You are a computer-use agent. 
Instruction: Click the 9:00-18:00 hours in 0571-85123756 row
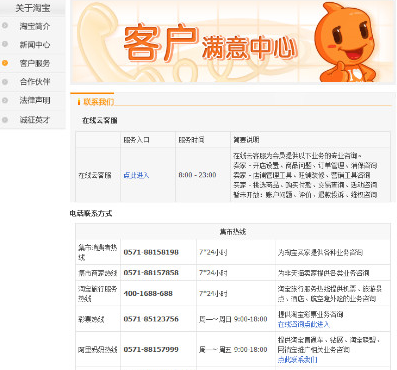[x=250, y=319]
